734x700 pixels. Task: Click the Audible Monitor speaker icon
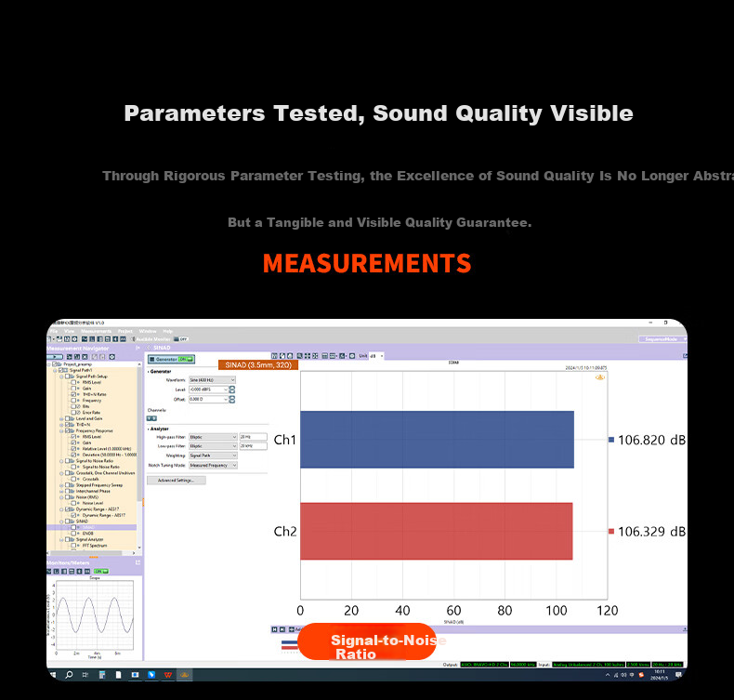tap(134, 339)
